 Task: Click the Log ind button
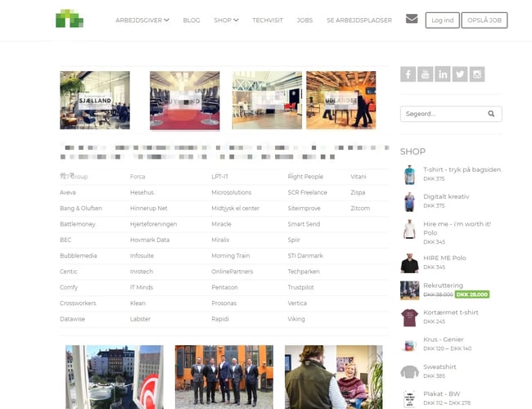click(443, 20)
